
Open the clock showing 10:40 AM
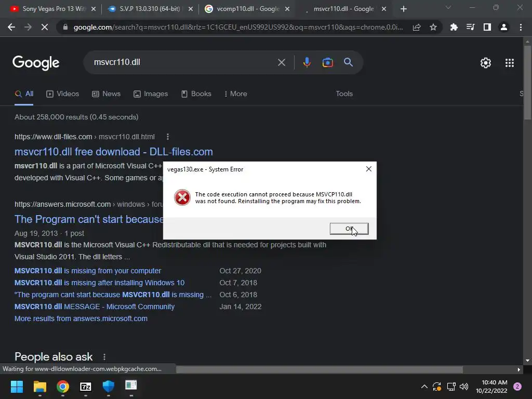click(491, 387)
